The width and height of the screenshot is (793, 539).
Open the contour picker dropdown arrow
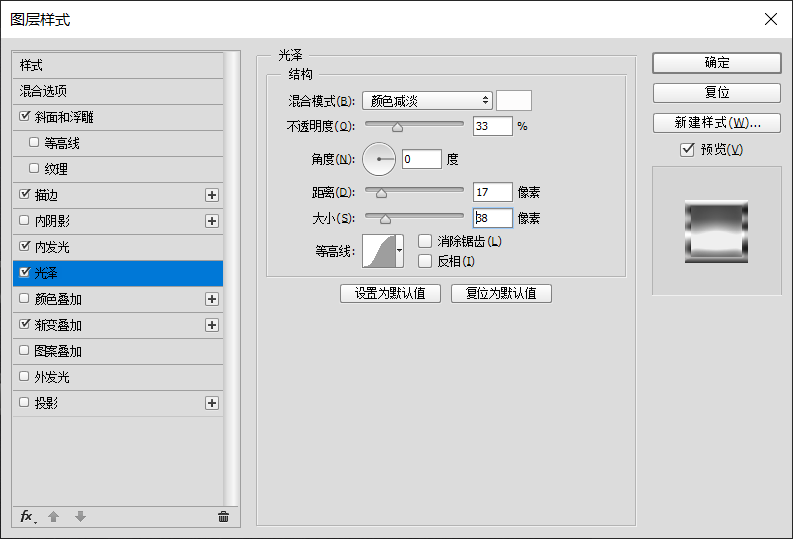click(x=400, y=251)
